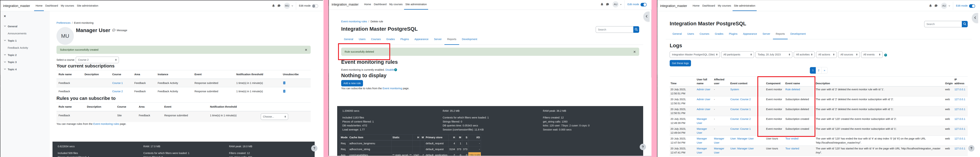Toggle Edit mode switch in right panel

pyautogui.click(x=972, y=6)
